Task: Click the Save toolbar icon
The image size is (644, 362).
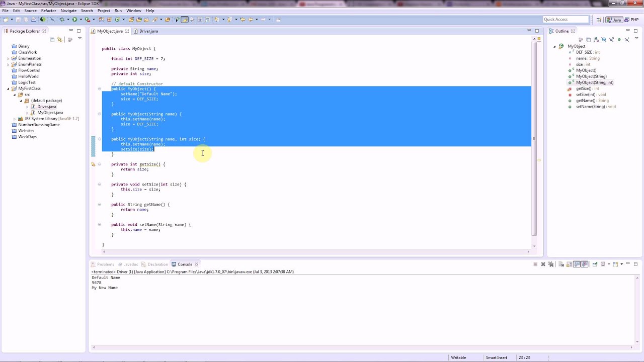Action: 18,20
